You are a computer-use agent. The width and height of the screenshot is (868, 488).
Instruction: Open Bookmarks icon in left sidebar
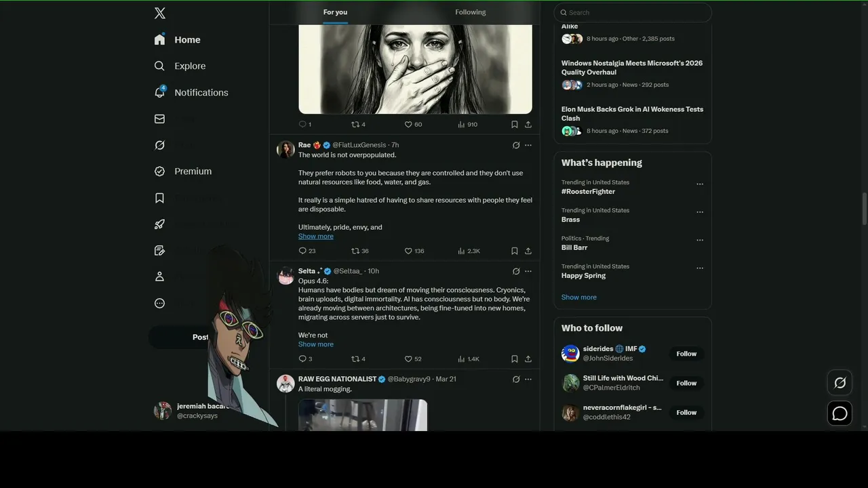coord(159,198)
